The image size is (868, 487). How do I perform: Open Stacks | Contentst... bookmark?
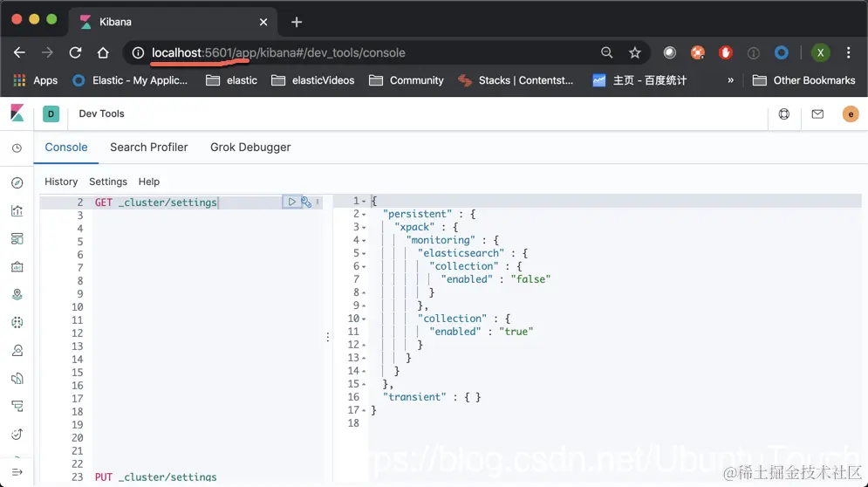pyautogui.click(x=516, y=80)
